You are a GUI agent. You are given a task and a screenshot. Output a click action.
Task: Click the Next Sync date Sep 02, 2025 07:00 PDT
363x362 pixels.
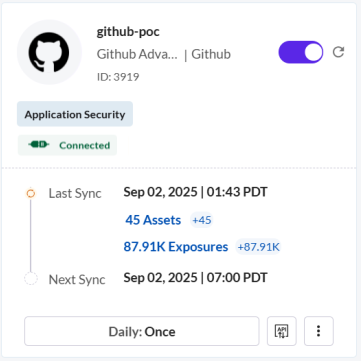click(x=195, y=278)
